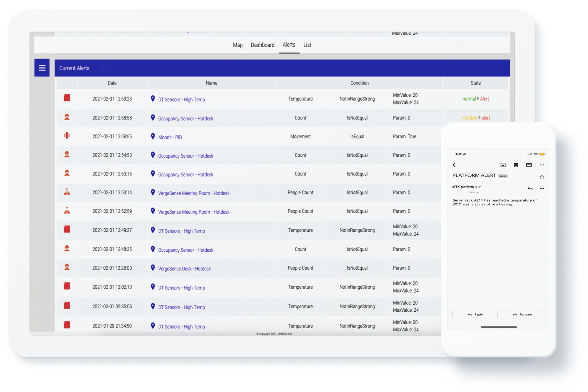Open the hamburger menu beside Current Alerts
This screenshot has height=392, width=588.
42,68
